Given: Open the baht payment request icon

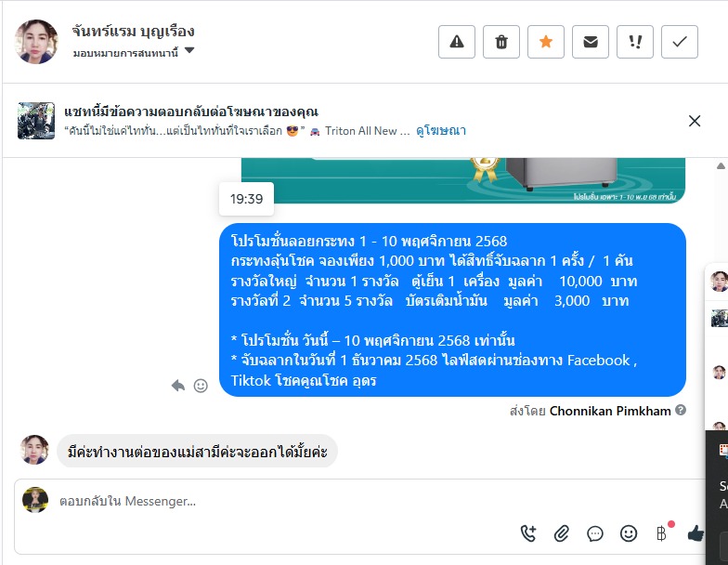Looking at the screenshot, I should point(663,532).
